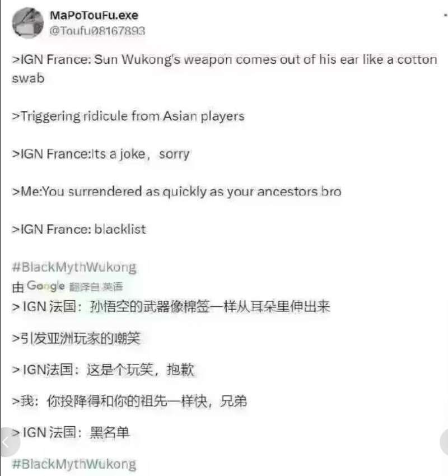Click the Google translation attribution logo

[45, 286]
